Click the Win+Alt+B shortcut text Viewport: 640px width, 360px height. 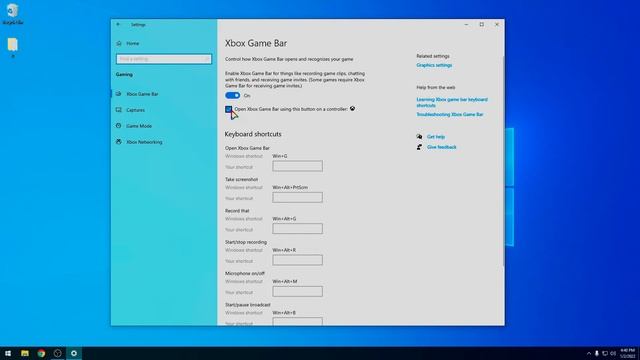click(x=284, y=313)
